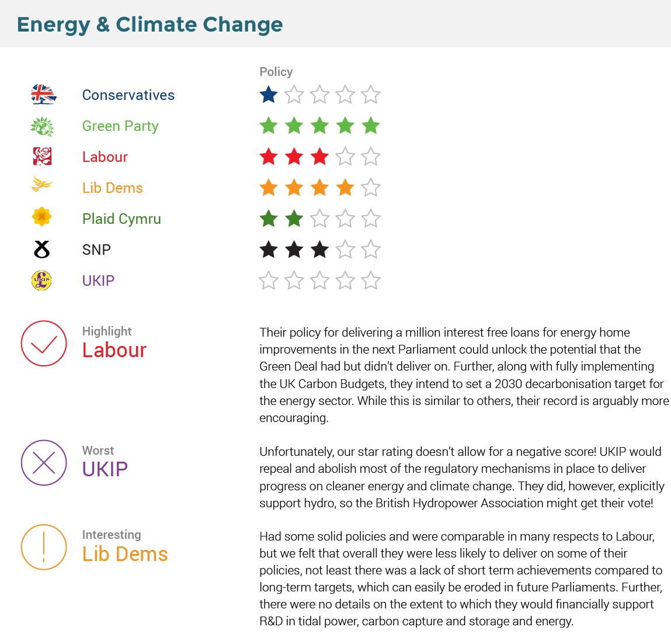This screenshot has height=644, width=671.
Task: Click the Green Party globe logo
Action: 42,126
